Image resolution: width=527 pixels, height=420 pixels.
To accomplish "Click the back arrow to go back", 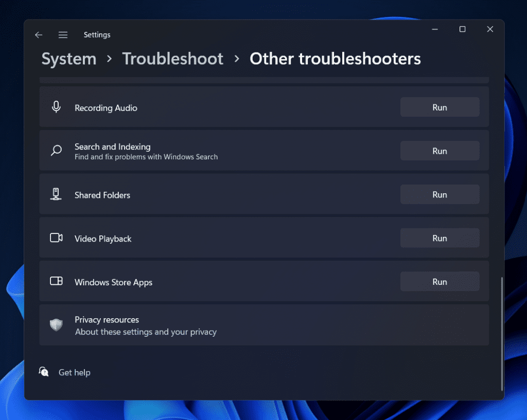I will coord(39,34).
